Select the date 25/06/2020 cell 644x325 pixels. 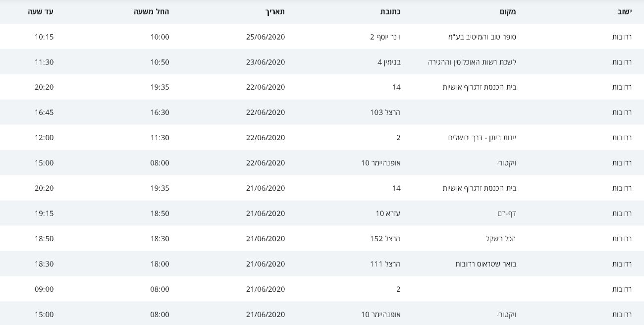[266, 37]
